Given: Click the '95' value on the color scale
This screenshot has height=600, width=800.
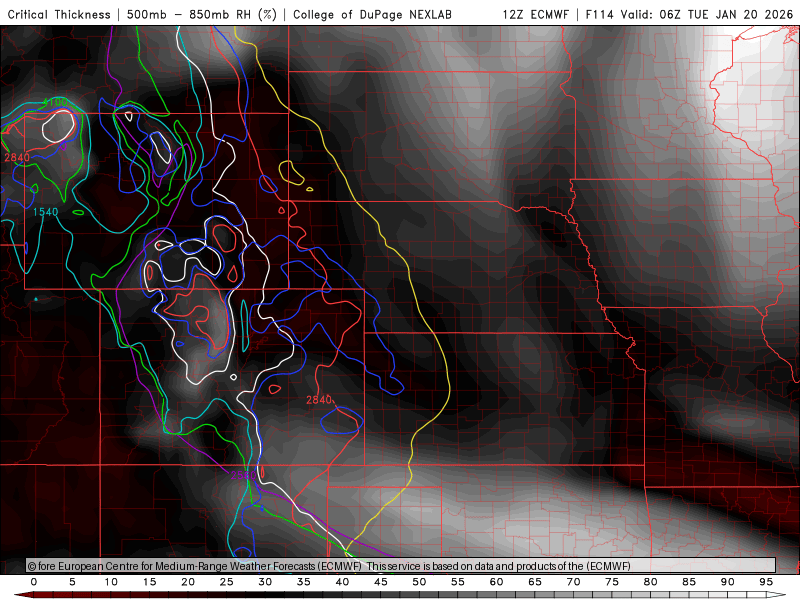Looking at the screenshot, I should pos(766,582).
